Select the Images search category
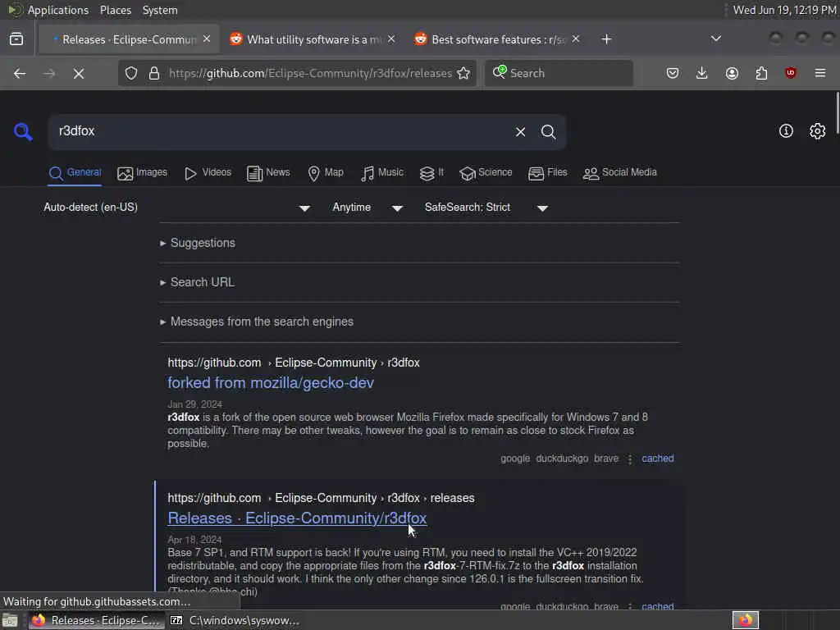Image resolution: width=840 pixels, height=630 pixels. coord(143,172)
